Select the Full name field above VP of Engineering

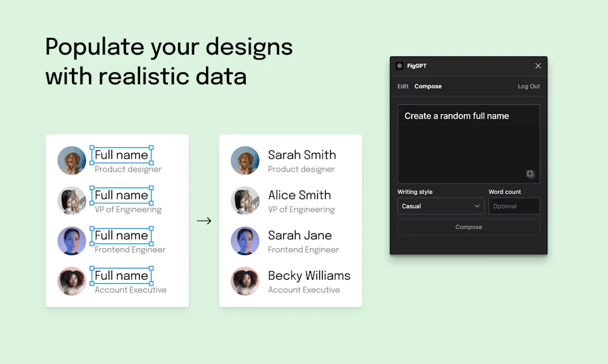pos(122,195)
